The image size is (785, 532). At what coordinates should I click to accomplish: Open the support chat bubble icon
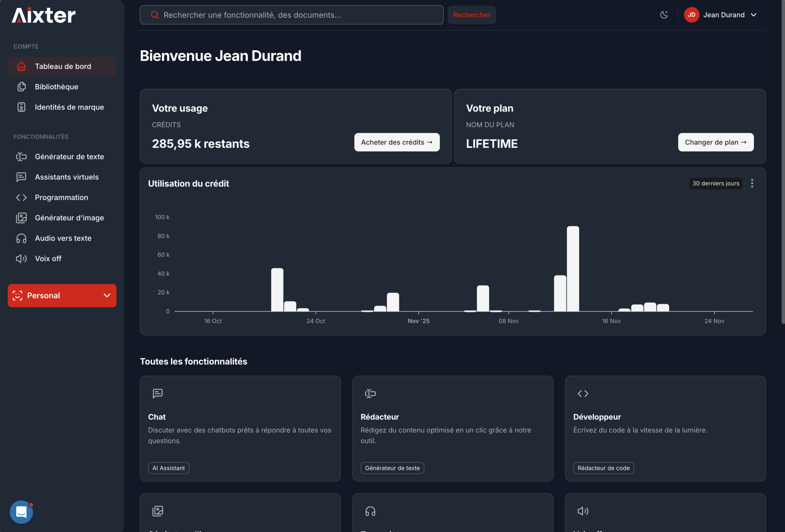21,512
